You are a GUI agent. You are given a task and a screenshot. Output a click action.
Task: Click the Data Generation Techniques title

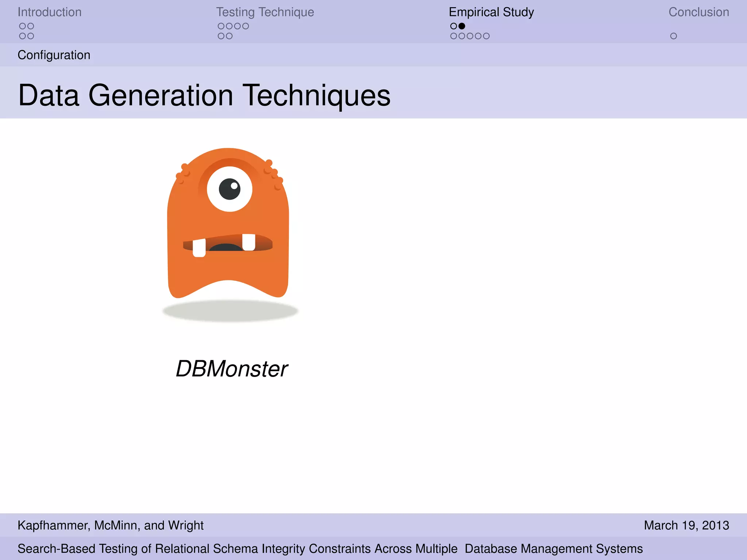point(204,95)
